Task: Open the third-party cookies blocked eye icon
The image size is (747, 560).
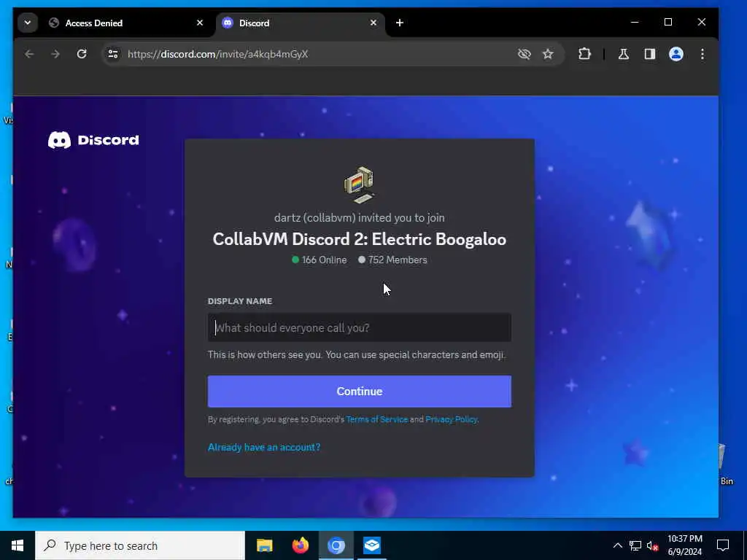Action: pos(524,54)
